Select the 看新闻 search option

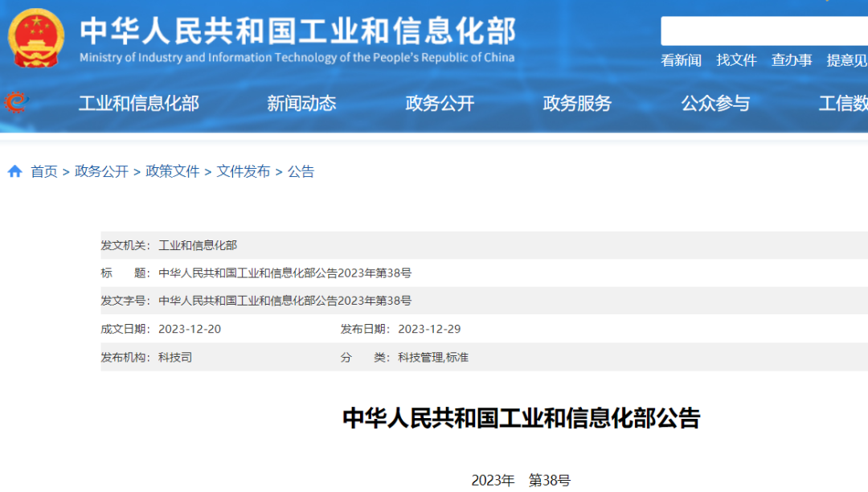[681, 60]
